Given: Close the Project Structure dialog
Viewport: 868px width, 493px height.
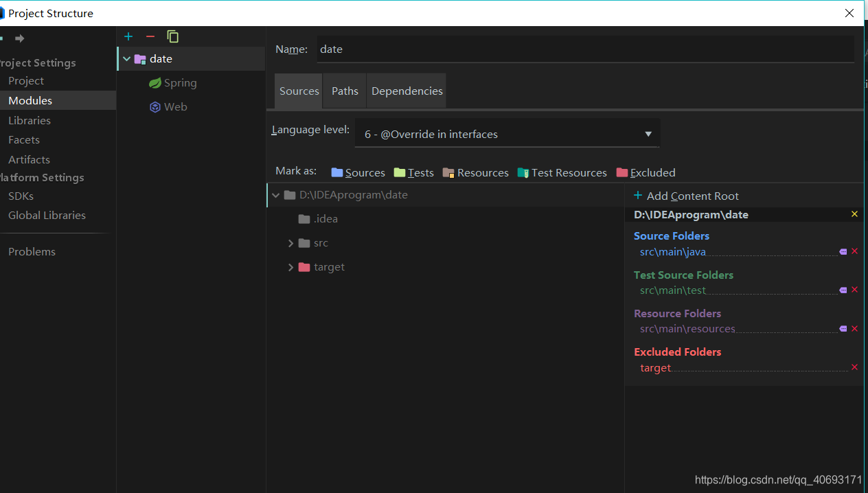Looking at the screenshot, I should pyautogui.click(x=849, y=13).
